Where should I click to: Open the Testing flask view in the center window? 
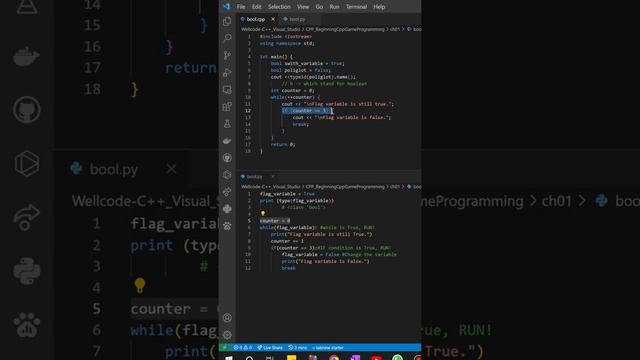click(227, 124)
